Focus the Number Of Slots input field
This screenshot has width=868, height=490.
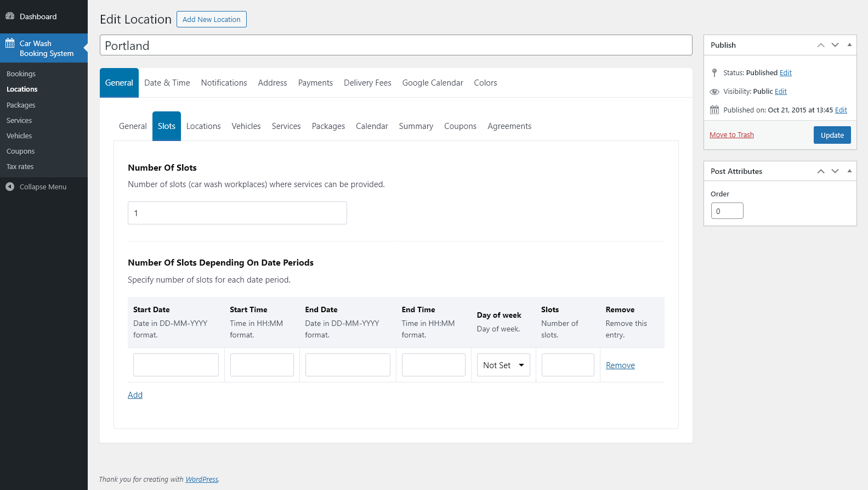(237, 213)
